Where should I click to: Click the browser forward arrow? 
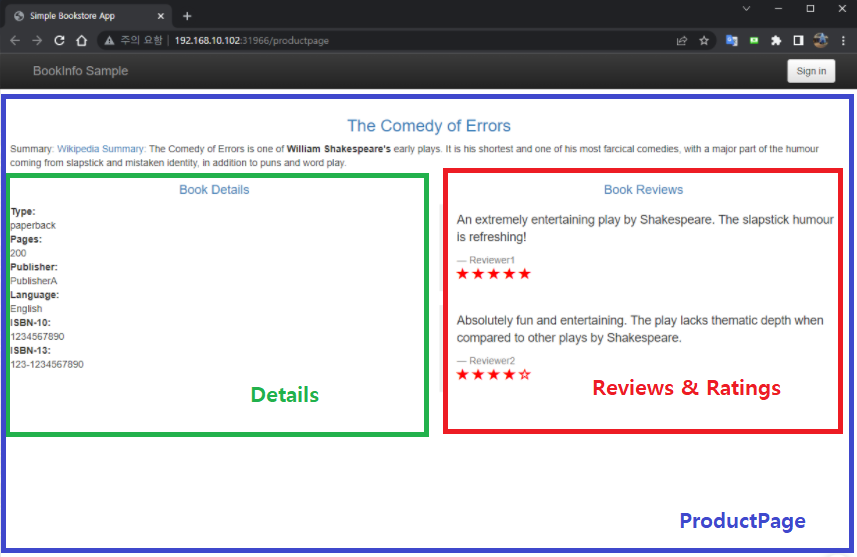37,41
